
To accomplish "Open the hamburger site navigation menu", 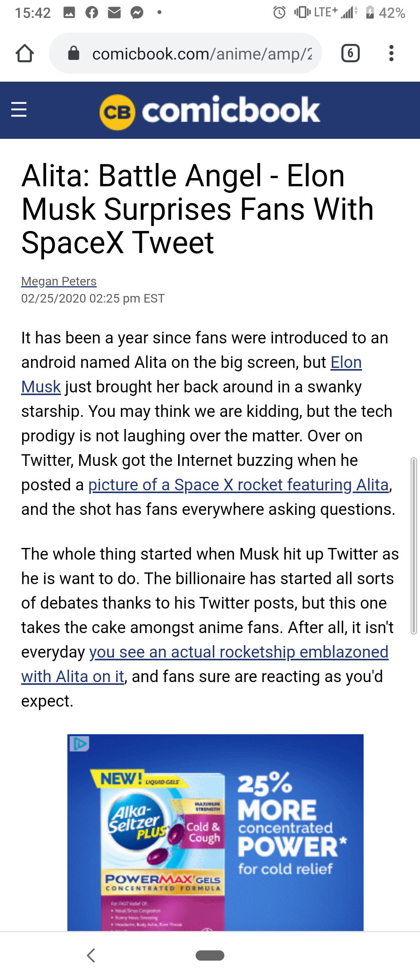I will (x=19, y=109).
